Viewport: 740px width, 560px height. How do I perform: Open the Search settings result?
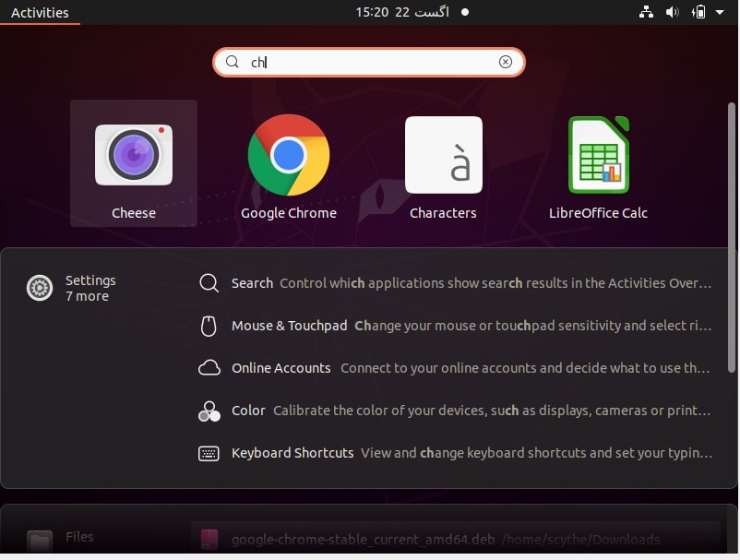pyautogui.click(x=455, y=283)
